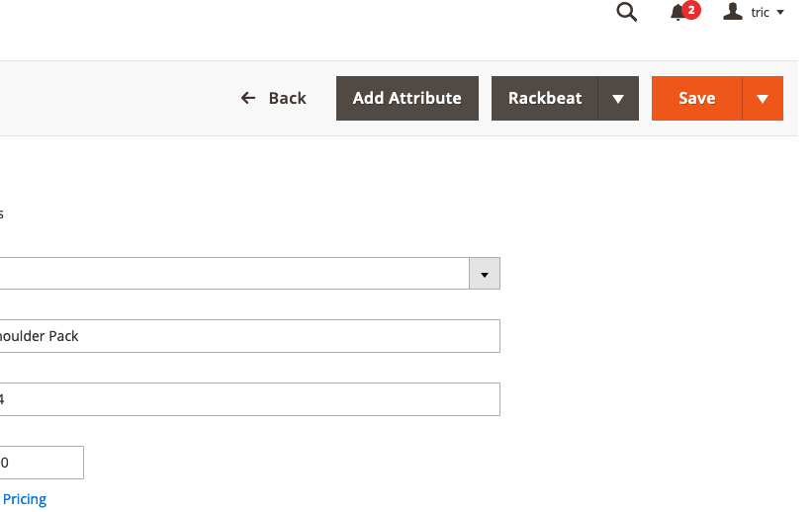The width and height of the screenshot is (812, 512).
Task: Click the SKU field ending in 4
Action: [x=247, y=399]
